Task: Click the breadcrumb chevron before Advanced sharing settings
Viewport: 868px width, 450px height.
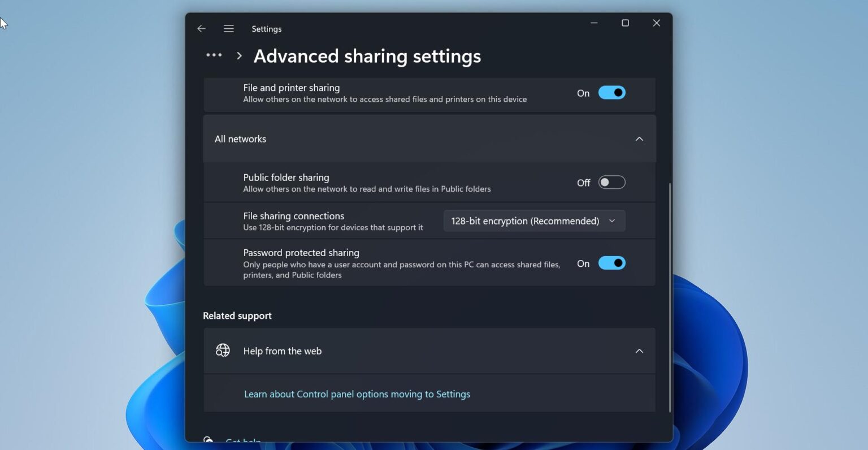Action: 239,55
